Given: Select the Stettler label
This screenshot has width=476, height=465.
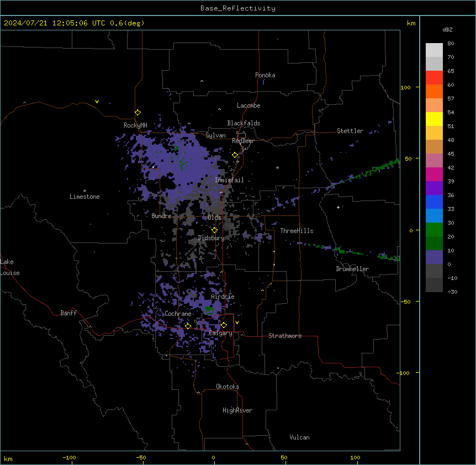Looking at the screenshot, I should coord(350,131).
